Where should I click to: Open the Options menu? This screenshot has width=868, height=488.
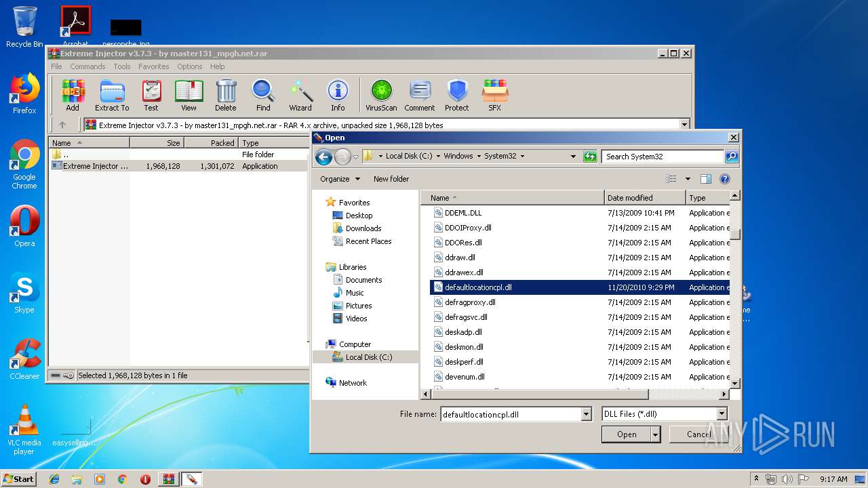point(190,66)
